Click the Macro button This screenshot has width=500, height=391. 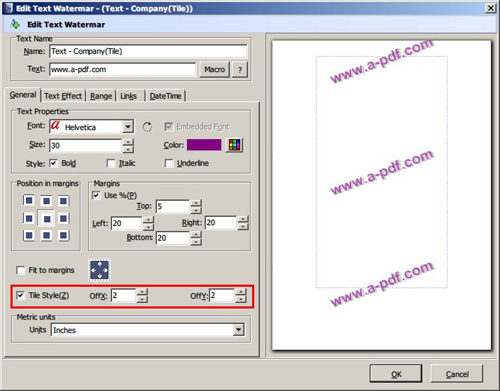click(x=214, y=69)
